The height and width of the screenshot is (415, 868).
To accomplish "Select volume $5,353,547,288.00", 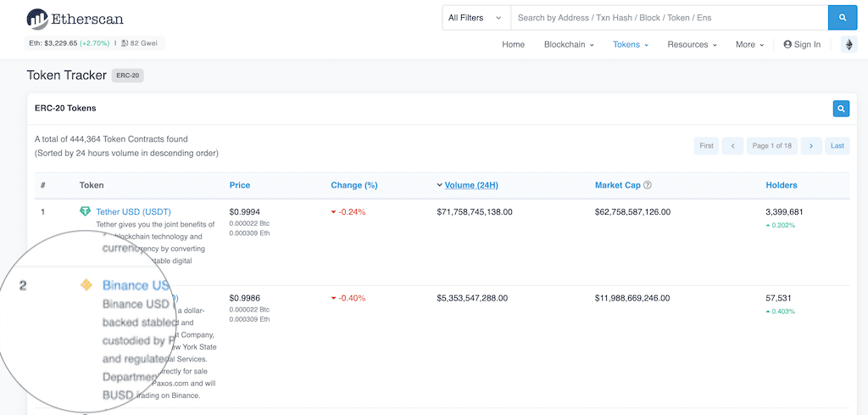I will tap(472, 298).
